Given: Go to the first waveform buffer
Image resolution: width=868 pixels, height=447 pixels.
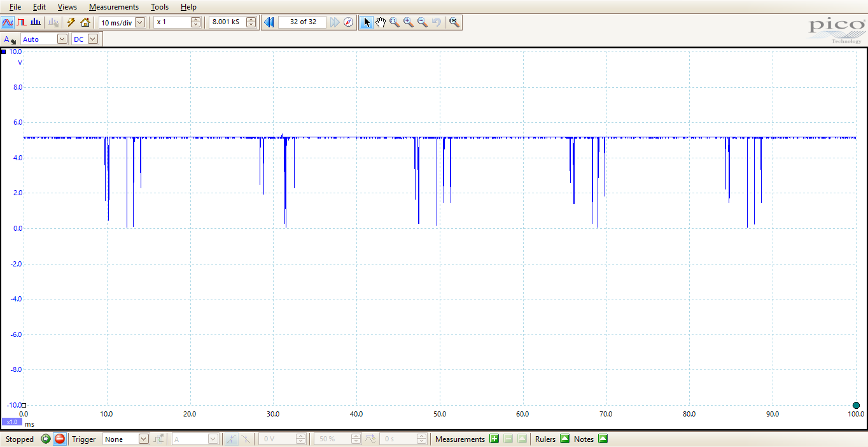Looking at the screenshot, I should tap(269, 22).
